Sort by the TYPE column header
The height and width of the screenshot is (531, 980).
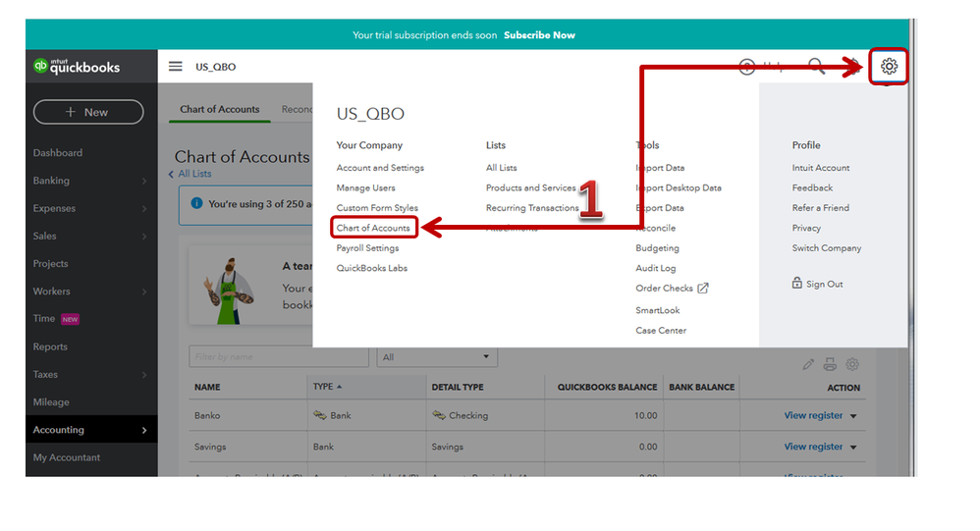tap(328, 387)
